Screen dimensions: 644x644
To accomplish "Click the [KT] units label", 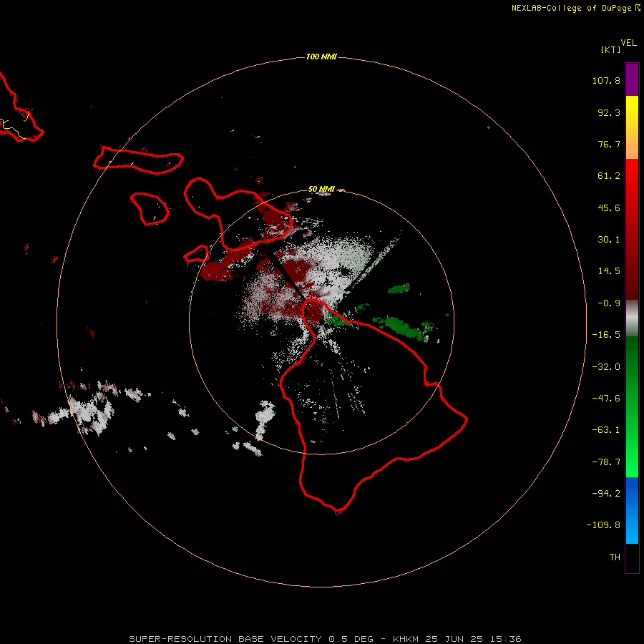I will pos(611,49).
